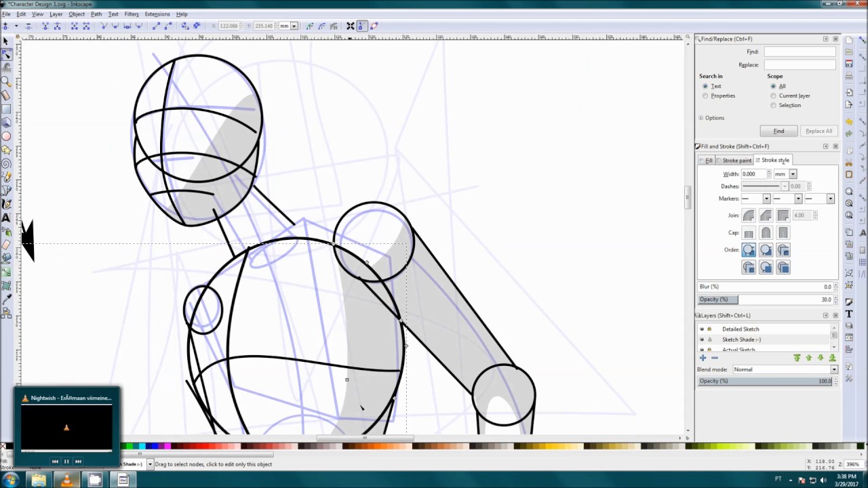Select the round join style

click(749, 216)
